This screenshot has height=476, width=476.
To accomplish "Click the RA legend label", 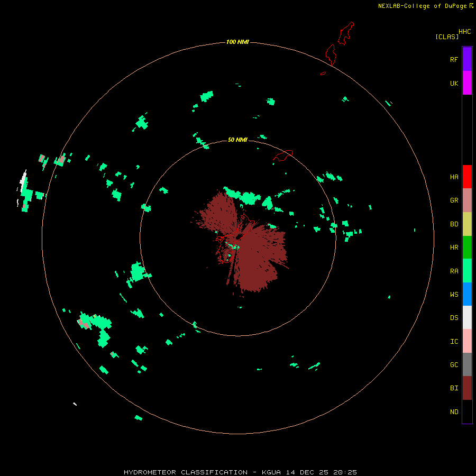I will [x=454, y=271].
